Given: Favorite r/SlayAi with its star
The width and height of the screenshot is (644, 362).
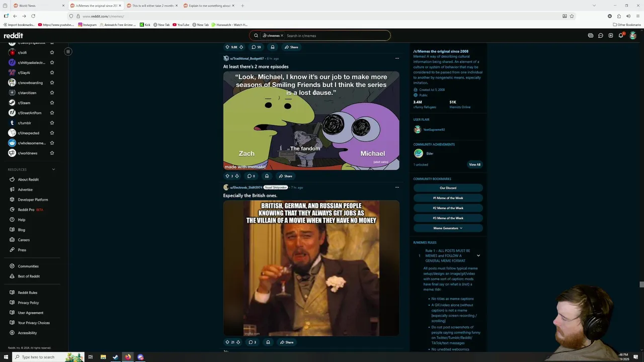Looking at the screenshot, I should [x=52, y=72].
